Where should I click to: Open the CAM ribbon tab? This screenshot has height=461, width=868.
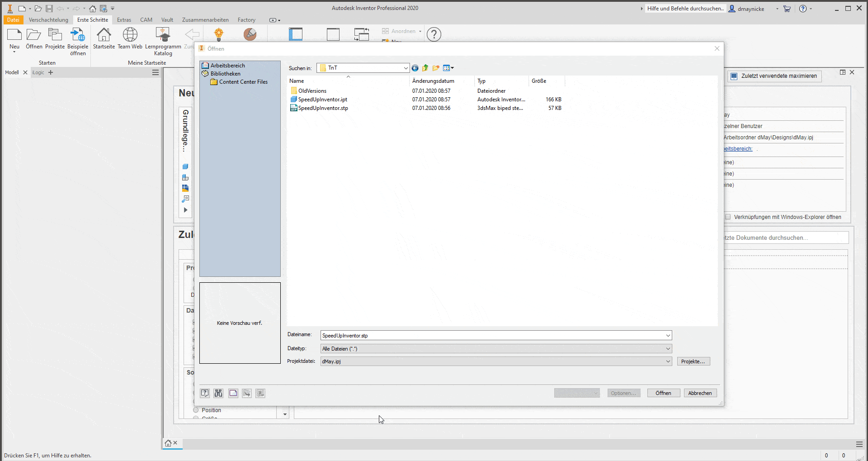pos(146,20)
